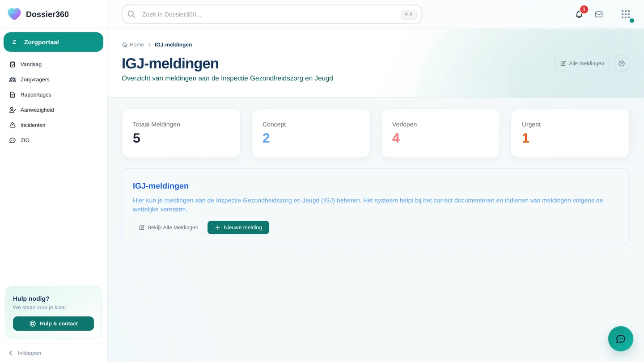
Task: Click the Alle meldingen button
Action: [x=582, y=63]
